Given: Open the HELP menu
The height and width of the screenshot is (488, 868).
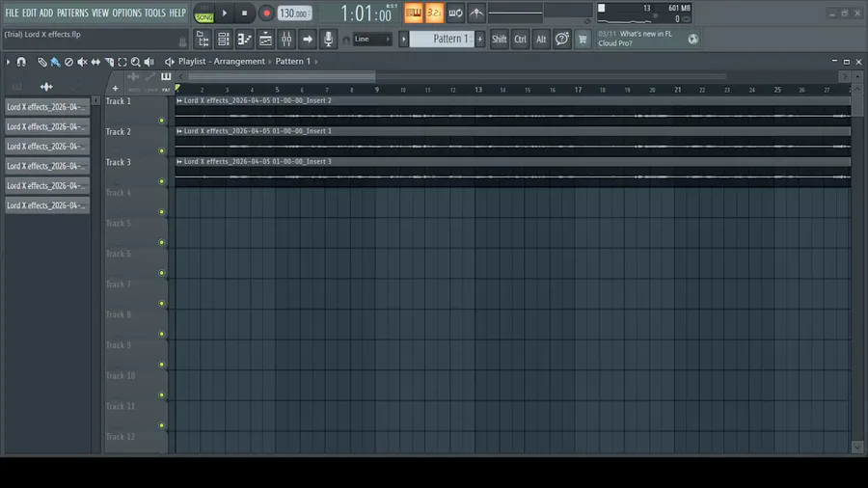Looking at the screenshot, I should tap(177, 13).
